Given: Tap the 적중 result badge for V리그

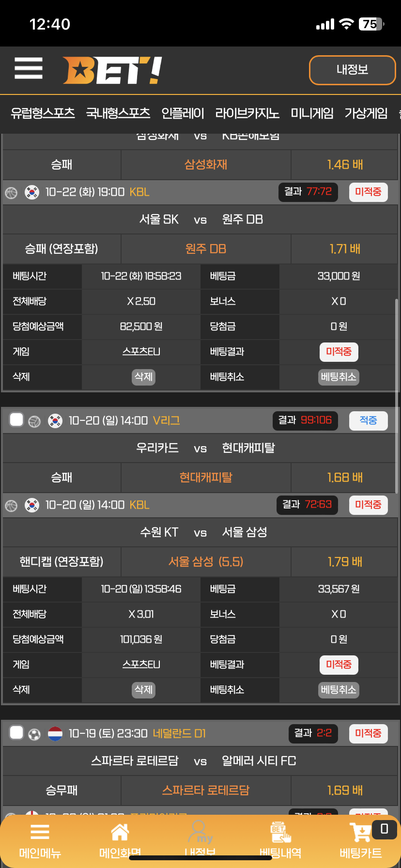Looking at the screenshot, I should (368, 420).
